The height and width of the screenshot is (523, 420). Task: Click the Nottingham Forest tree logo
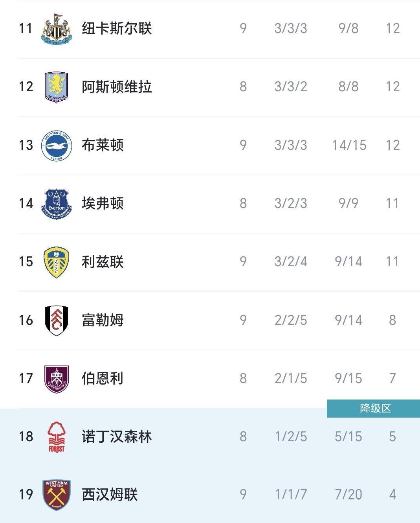[56, 437]
